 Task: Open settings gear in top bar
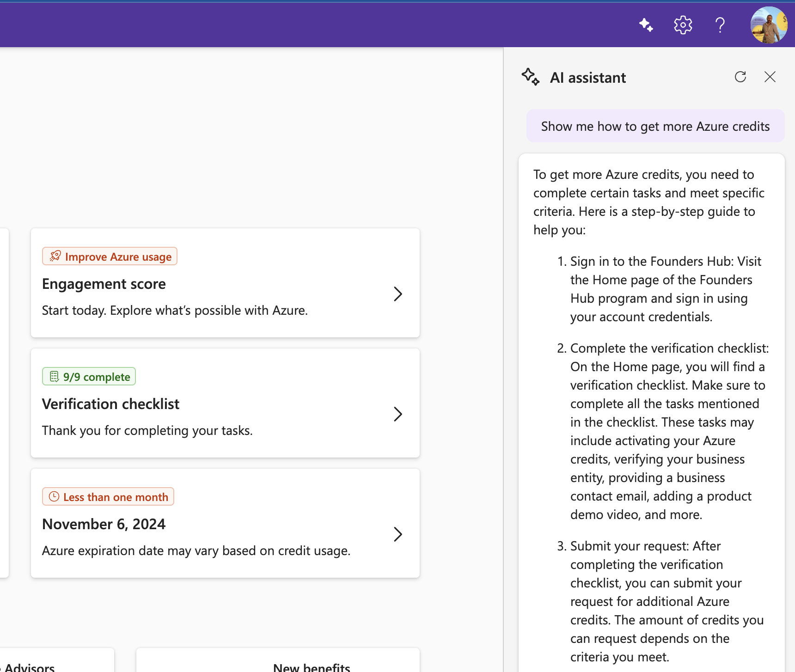[x=683, y=24]
